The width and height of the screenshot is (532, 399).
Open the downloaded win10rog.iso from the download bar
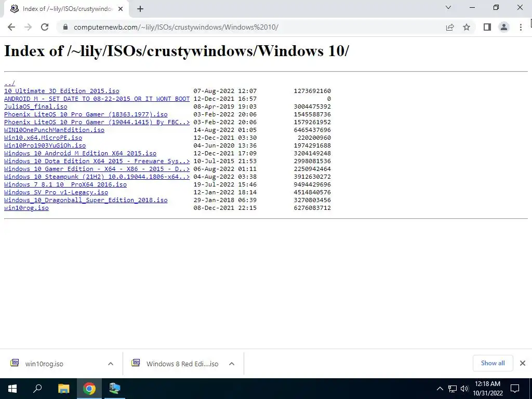(x=44, y=364)
